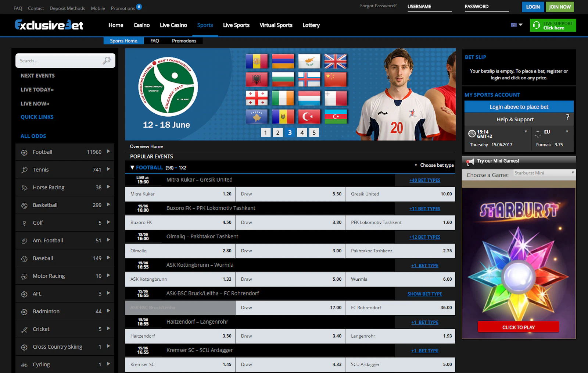Open the language flag dropdown
Screen dimensions: 588x373
click(x=516, y=25)
